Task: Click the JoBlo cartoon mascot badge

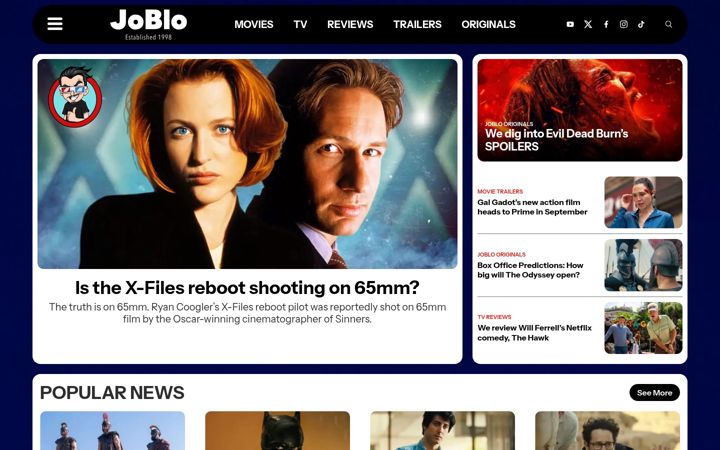Action: pos(75,96)
